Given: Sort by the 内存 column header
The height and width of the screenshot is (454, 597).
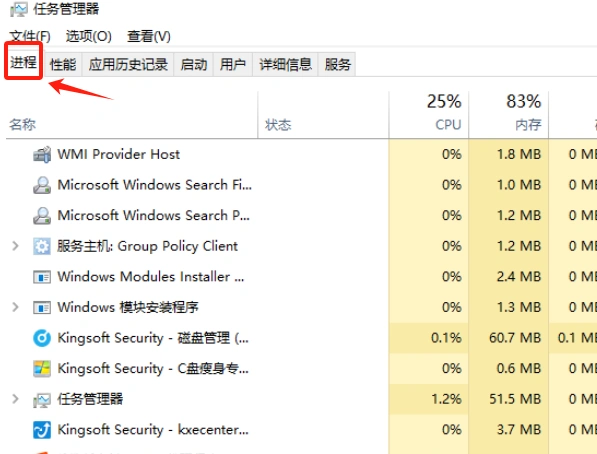Looking at the screenshot, I should (x=509, y=114).
